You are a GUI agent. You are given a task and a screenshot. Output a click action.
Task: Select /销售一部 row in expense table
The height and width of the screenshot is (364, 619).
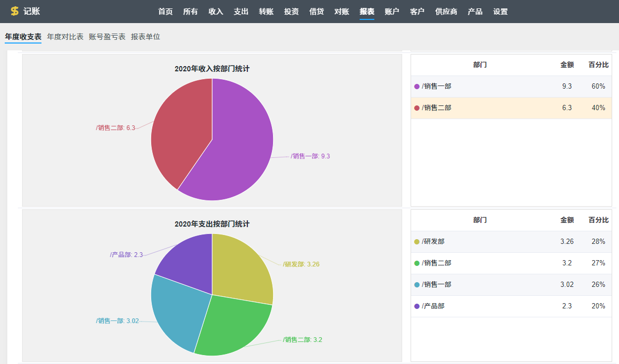[x=511, y=285]
